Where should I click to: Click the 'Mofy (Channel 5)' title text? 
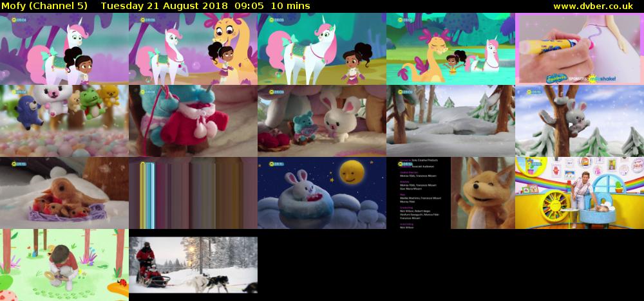pos(44,6)
